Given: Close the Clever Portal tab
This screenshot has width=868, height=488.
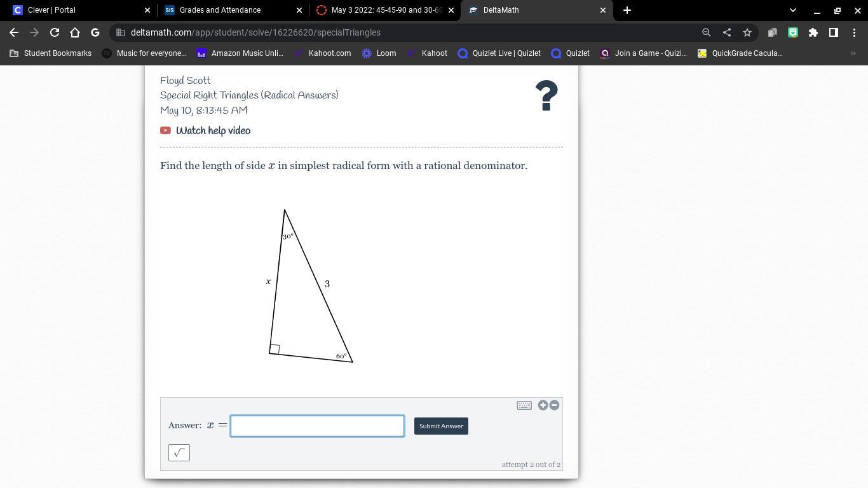Looking at the screenshot, I should tap(147, 10).
